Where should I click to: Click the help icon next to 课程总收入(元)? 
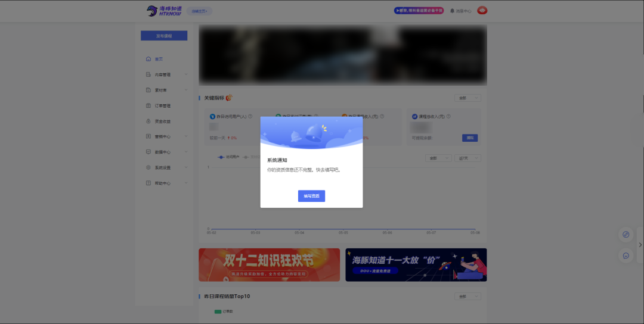point(448,117)
